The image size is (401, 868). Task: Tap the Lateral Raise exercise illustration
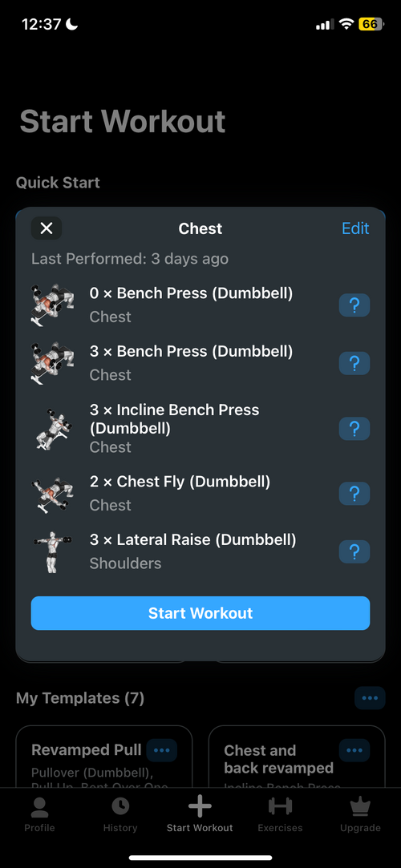(x=51, y=551)
